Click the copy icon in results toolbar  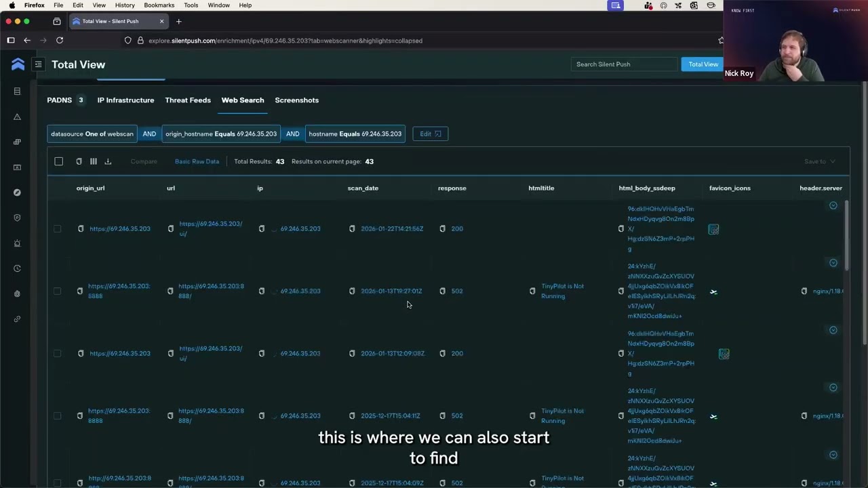click(x=79, y=161)
